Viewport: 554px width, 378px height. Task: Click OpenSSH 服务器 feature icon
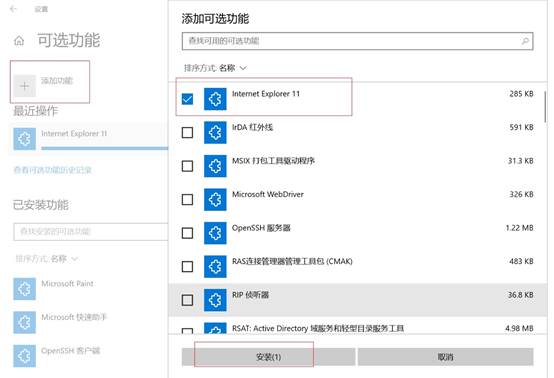pos(215,233)
